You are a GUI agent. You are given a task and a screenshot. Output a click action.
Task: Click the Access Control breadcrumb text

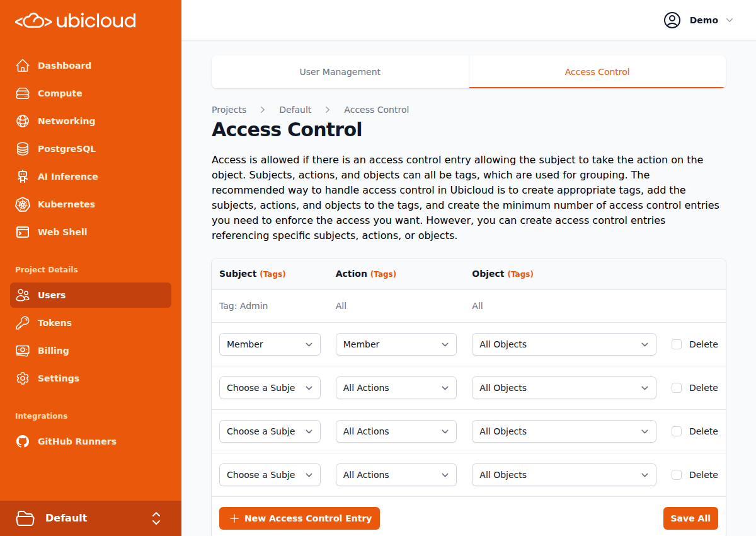(377, 110)
